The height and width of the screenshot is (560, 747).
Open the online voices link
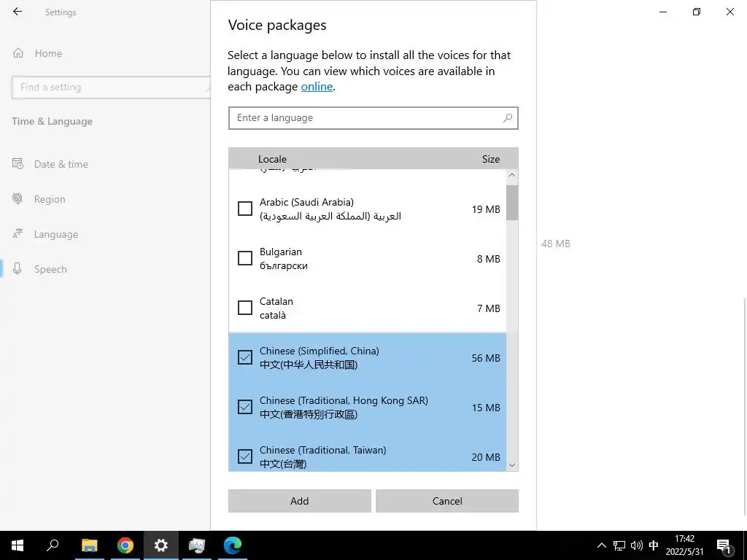317,87
